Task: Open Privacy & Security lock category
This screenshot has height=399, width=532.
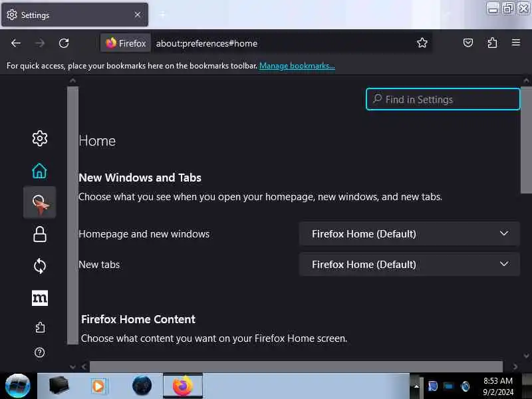Action: (40, 234)
